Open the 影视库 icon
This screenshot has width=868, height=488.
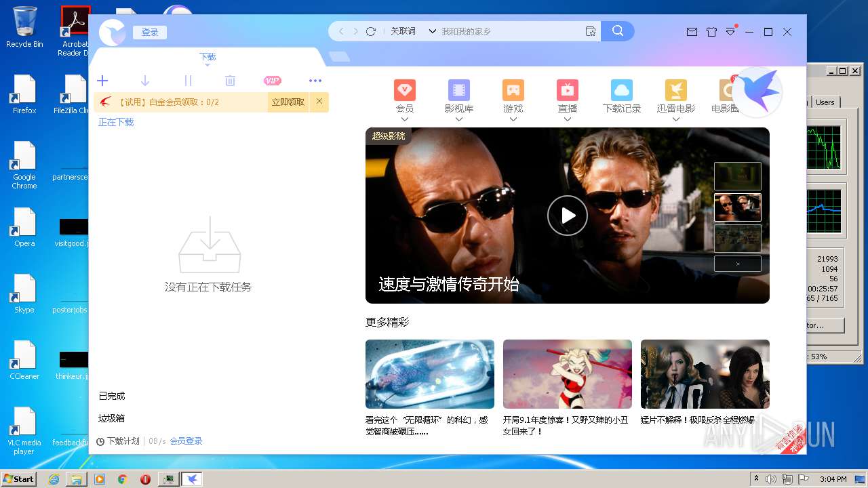(x=459, y=90)
